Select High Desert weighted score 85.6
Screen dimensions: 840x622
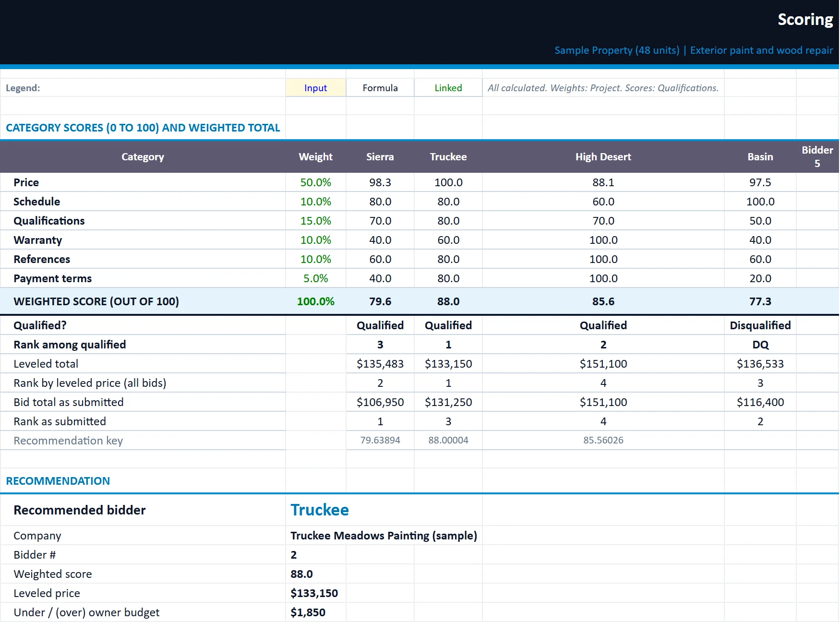[603, 301]
